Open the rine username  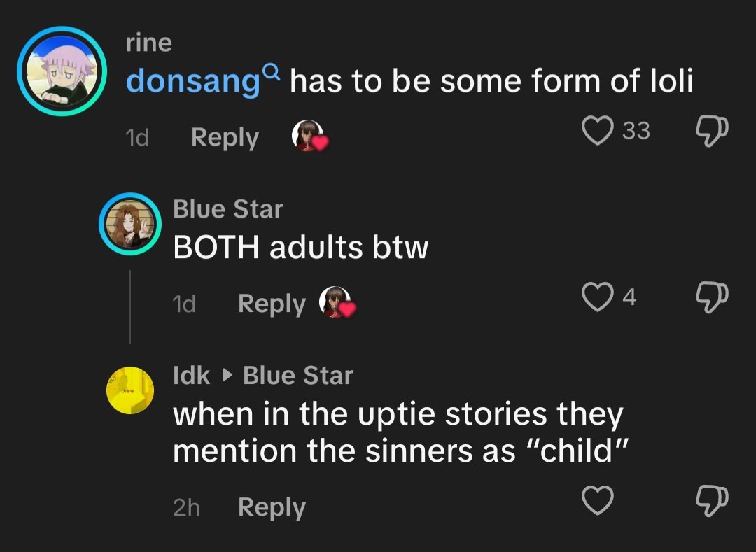[x=148, y=43]
